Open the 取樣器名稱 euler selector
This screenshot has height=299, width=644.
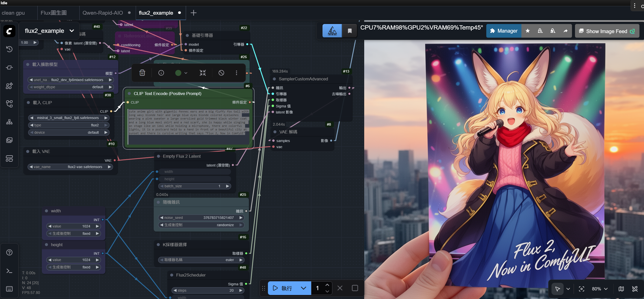click(x=201, y=260)
